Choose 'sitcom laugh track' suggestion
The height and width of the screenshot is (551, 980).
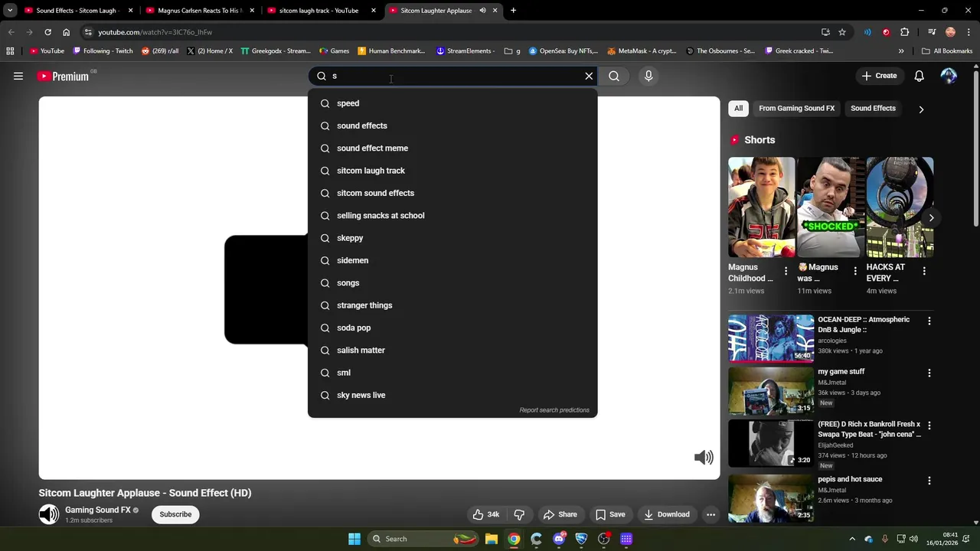(452, 171)
